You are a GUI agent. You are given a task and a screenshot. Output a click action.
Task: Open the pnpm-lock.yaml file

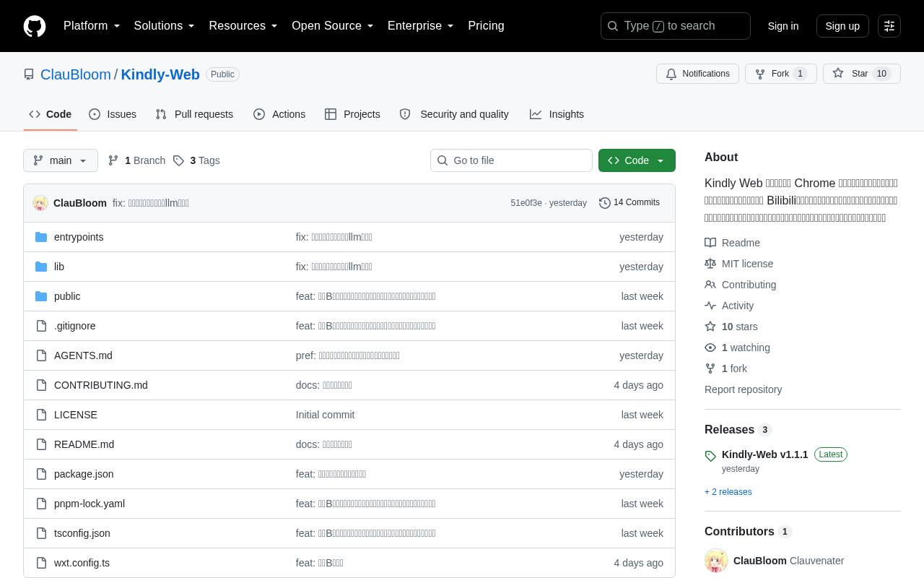click(90, 504)
